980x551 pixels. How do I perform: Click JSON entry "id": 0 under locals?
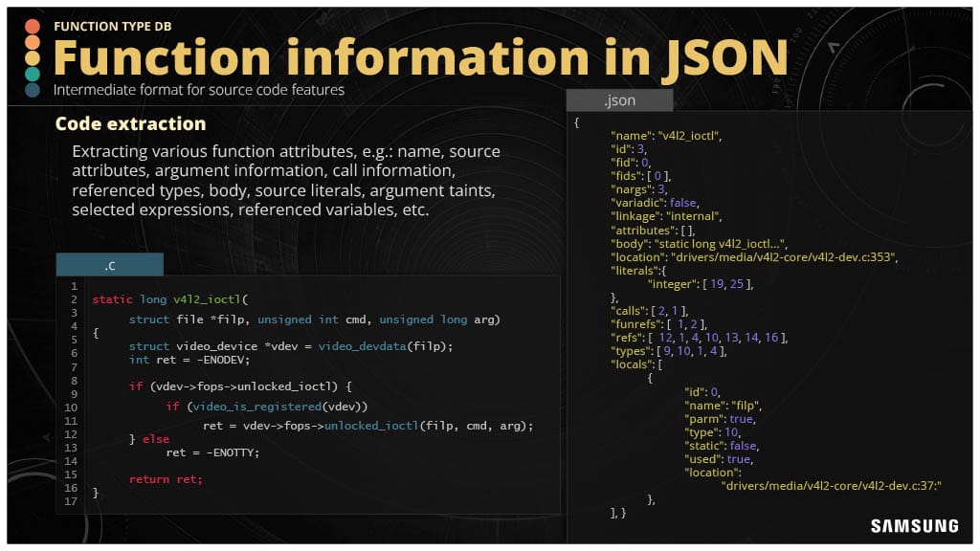(x=702, y=392)
